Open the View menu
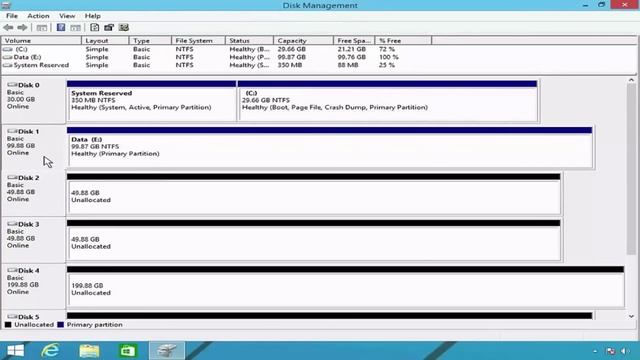This screenshot has height=360, width=640. coord(67,16)
